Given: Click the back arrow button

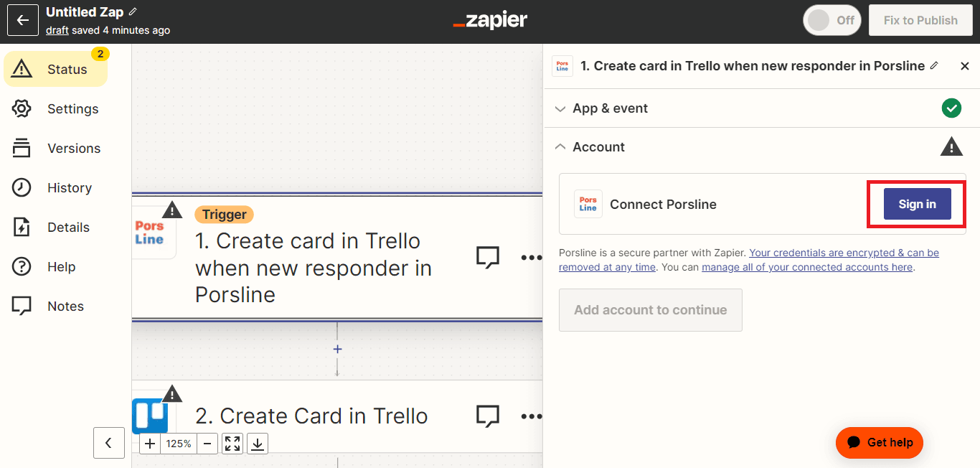Looking at the screenshot, I should pos(22,20).
